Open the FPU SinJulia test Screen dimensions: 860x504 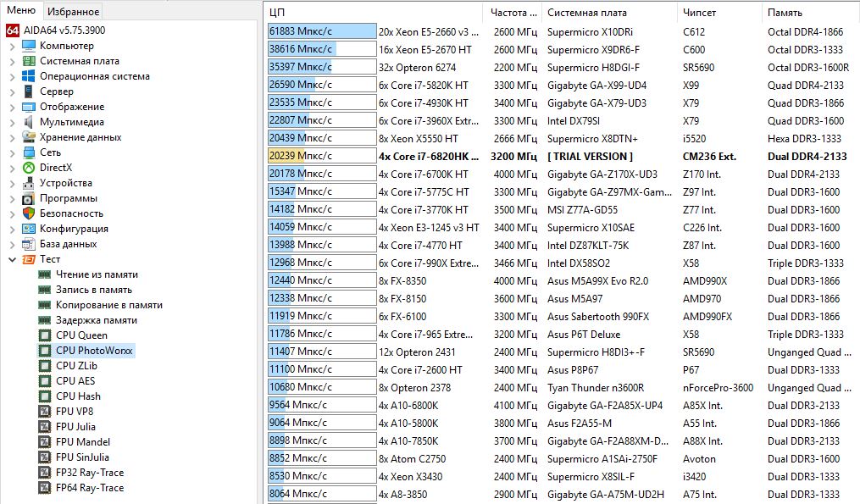click(82, 457)
